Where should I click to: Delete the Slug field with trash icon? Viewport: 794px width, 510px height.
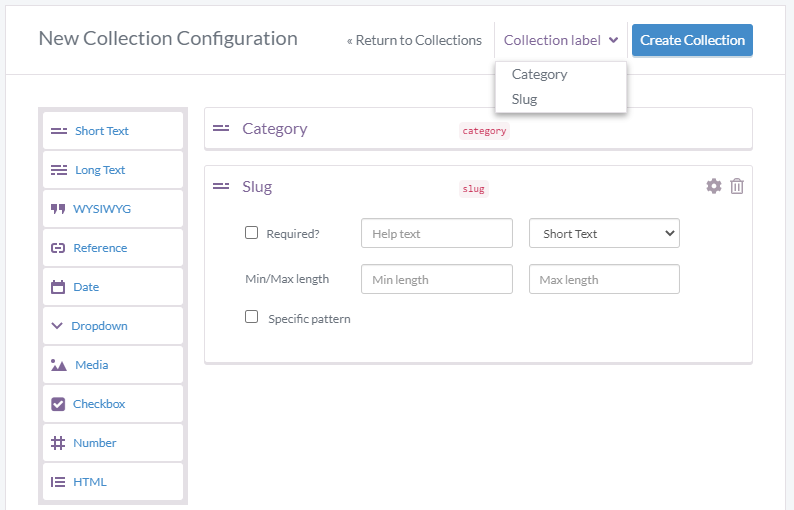click(x=737, y=186)
